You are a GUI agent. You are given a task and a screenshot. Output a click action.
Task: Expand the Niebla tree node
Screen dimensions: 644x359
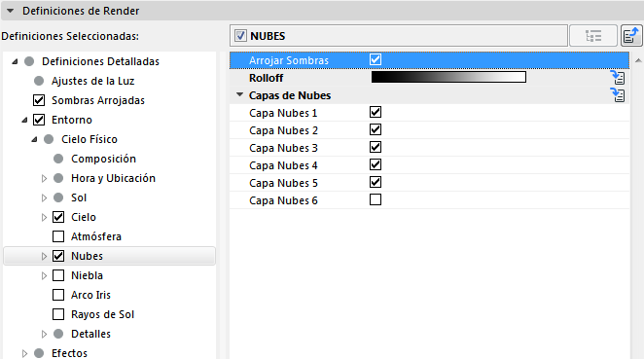[44, 275]
